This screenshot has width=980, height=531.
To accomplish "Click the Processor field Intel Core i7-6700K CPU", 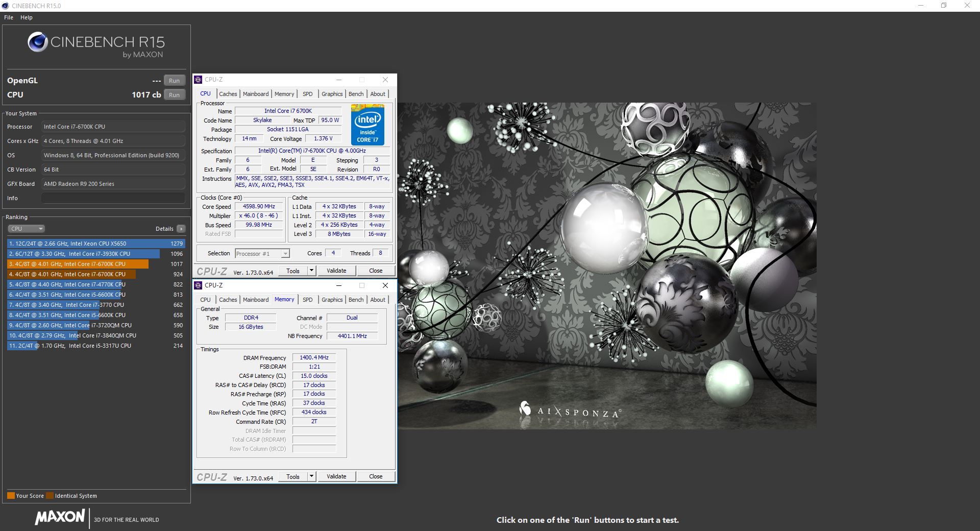I will 113,127.
